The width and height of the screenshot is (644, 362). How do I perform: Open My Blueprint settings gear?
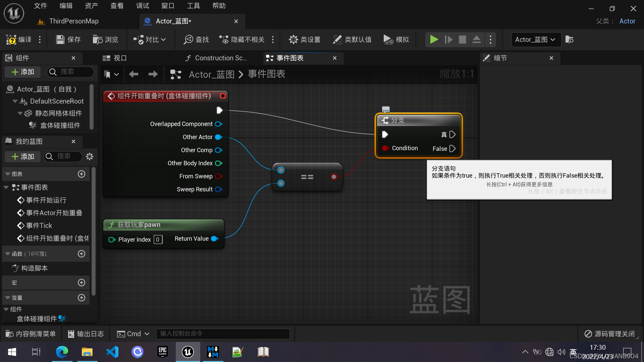90,157
